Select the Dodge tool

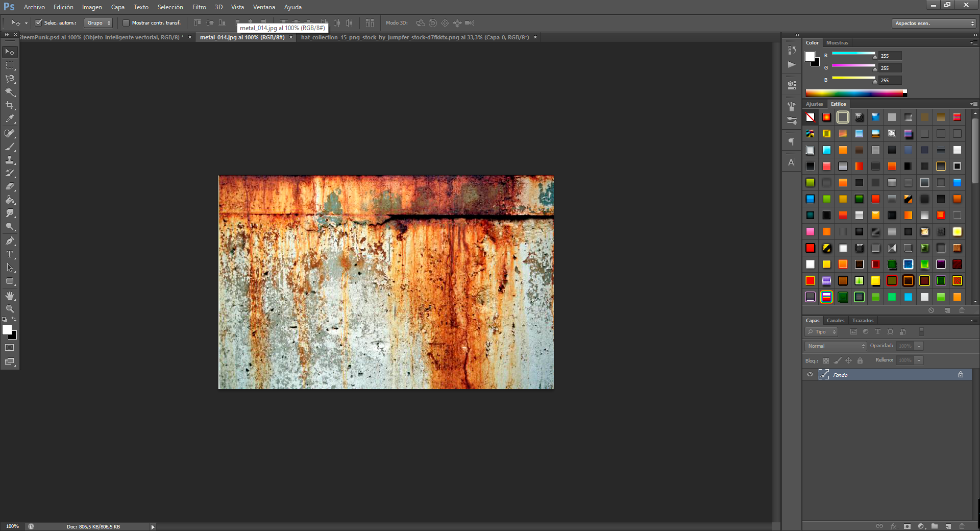pyautogui.click(x=10, y=226)
